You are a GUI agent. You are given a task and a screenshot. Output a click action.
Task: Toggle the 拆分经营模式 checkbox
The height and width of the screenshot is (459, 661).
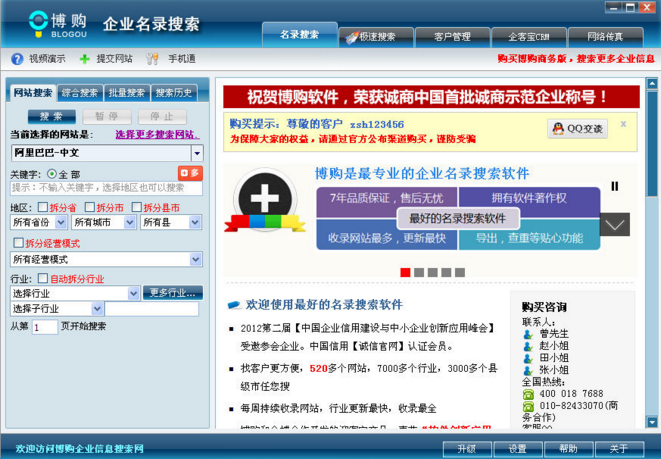point(19,242)
